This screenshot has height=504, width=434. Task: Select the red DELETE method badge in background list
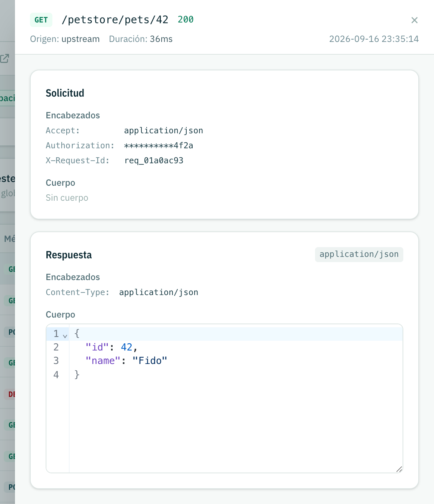pos(10,394)
